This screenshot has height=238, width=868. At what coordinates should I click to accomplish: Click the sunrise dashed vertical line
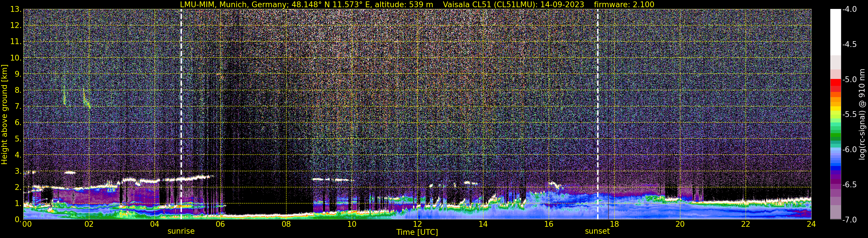pos(181,114)
